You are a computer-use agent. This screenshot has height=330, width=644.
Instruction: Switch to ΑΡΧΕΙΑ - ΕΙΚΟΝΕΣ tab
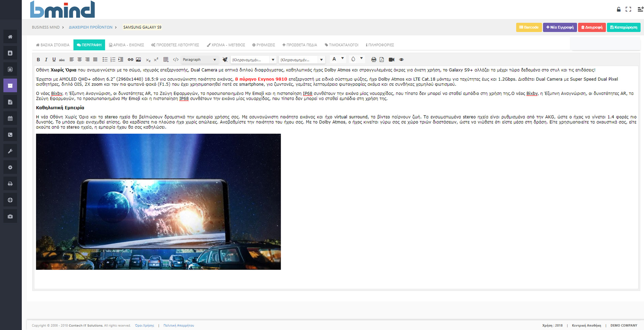click(x=126, y=45)
